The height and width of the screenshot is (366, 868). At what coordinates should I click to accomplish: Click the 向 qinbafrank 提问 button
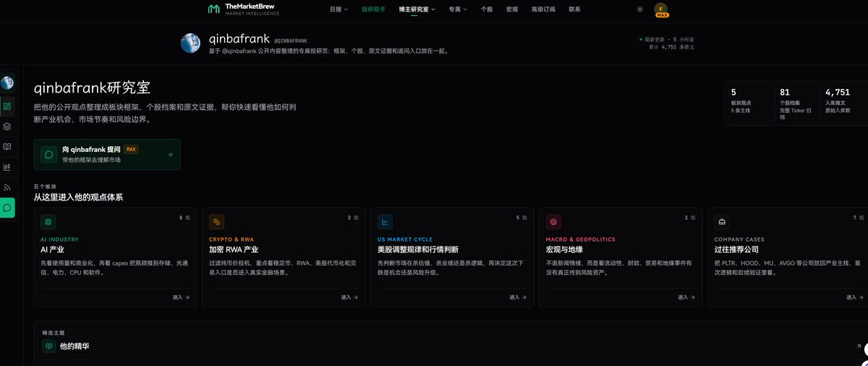[107, 154]
